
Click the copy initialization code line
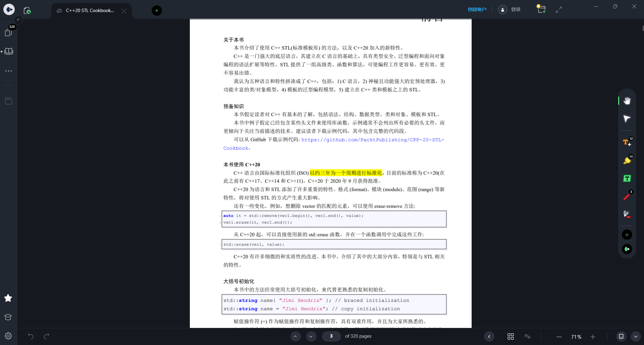click(312, 309)
